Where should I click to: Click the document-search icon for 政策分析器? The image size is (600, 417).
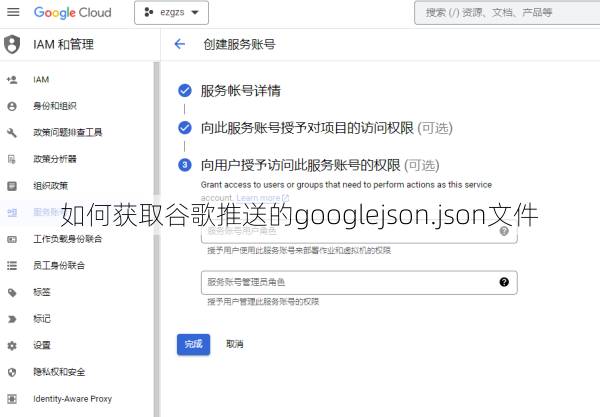(x=12, y=159)
